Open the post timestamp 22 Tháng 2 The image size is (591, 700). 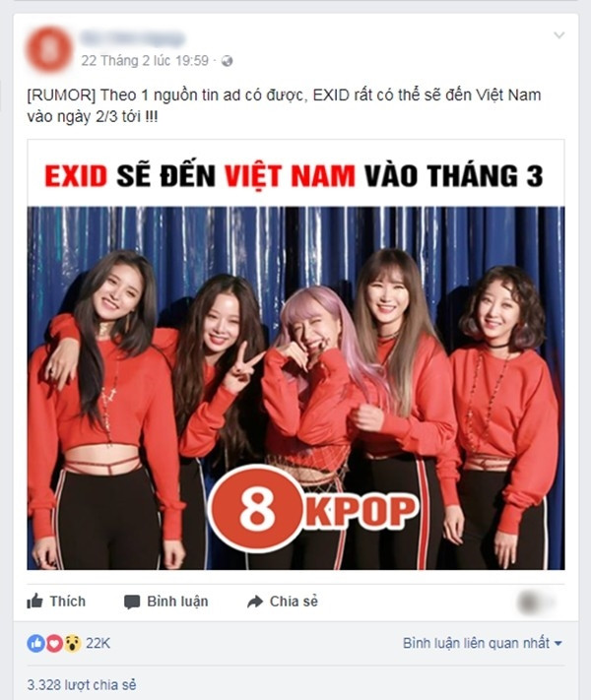[145, 61]
